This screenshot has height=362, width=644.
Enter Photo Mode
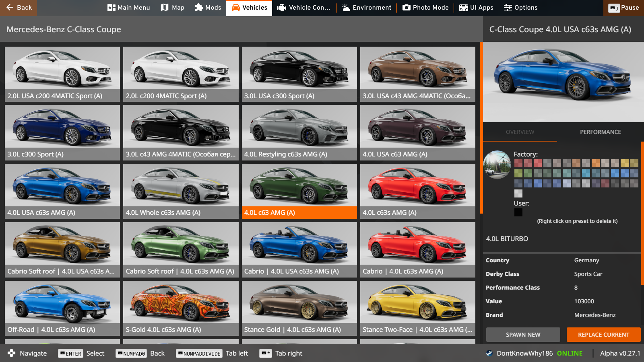click(x=425, y=8)
